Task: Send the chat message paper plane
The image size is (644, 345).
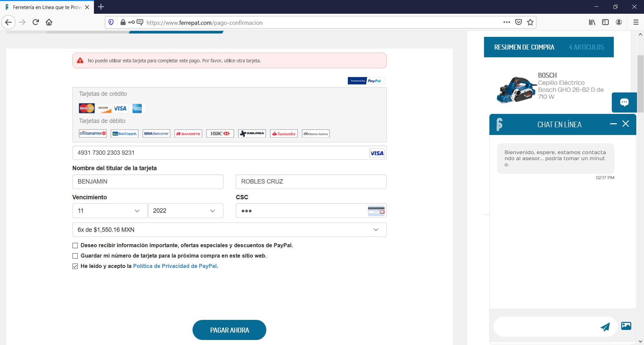Action: 605,327
